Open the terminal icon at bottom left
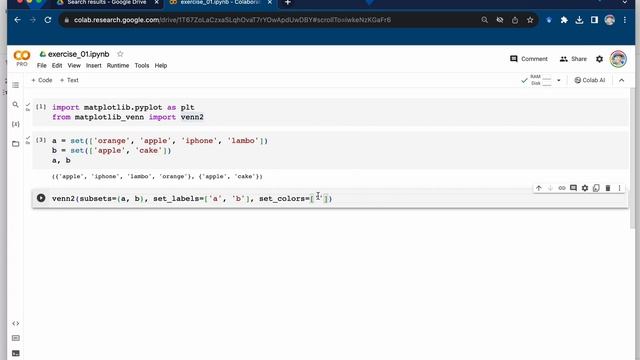The image size is (640, 360). point(16,353)
